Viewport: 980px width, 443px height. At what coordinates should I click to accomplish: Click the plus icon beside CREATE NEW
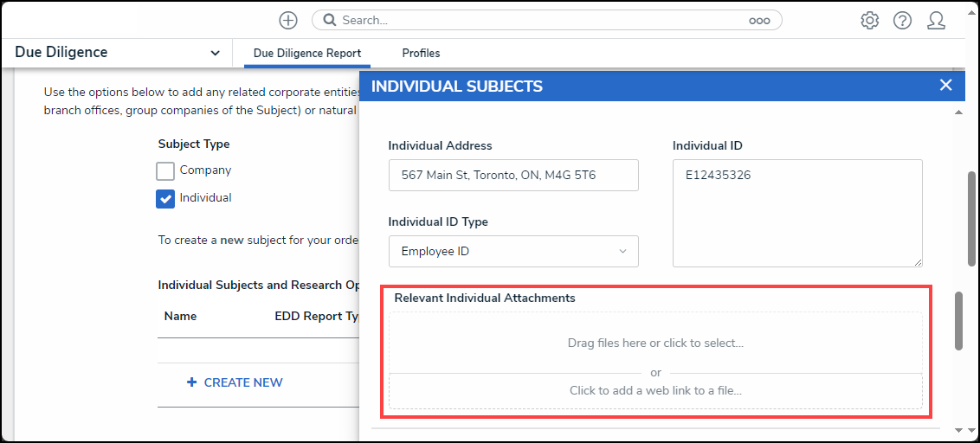click(x=192, y=382)
